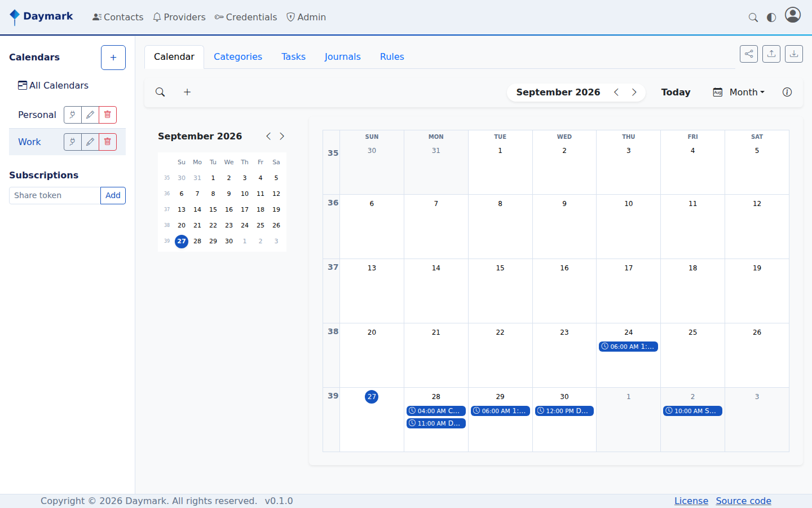The width and height of the screenshot is (812, 508).
Task: Show calendar info via the info icon
Action: tap(787, 92)
